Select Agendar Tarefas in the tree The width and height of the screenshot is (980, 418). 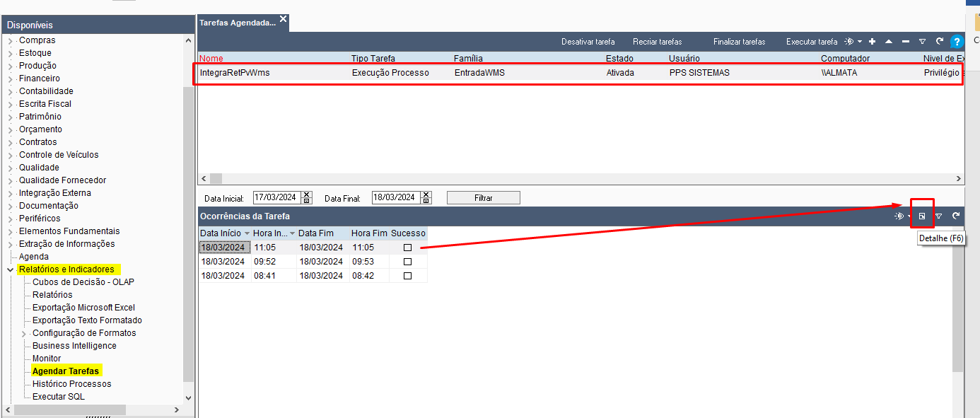[x=66, y=371]
